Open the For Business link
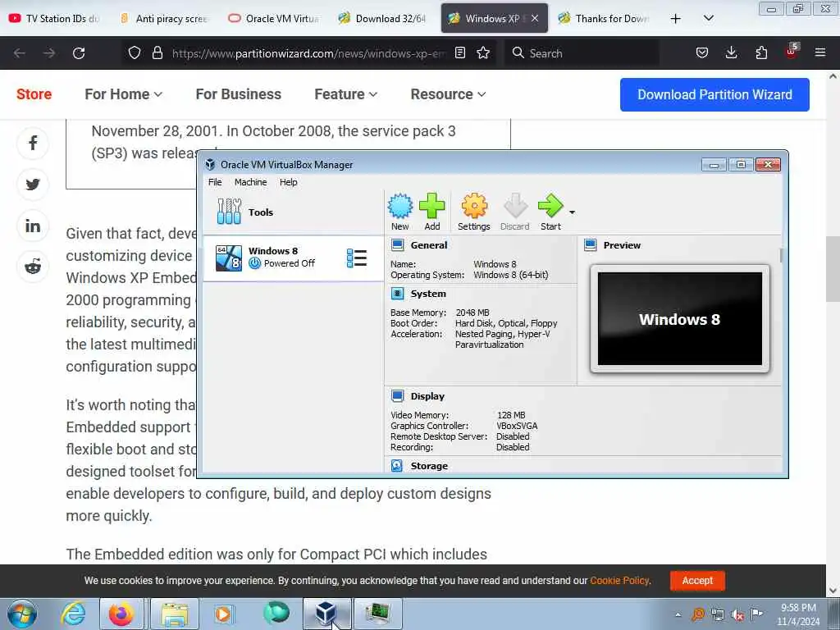This screenshot has height=630, width=840. 239,94
